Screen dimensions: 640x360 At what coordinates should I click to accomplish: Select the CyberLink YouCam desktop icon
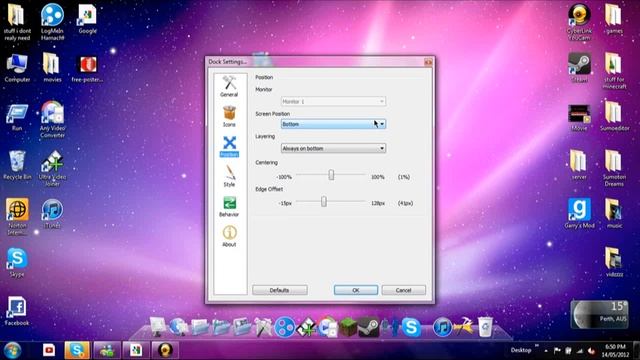click(579, 22)
